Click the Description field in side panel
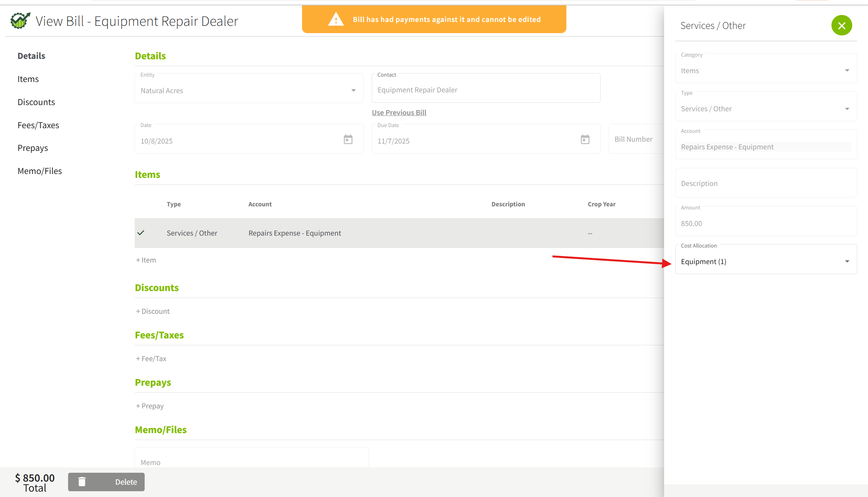 point(766,183)
